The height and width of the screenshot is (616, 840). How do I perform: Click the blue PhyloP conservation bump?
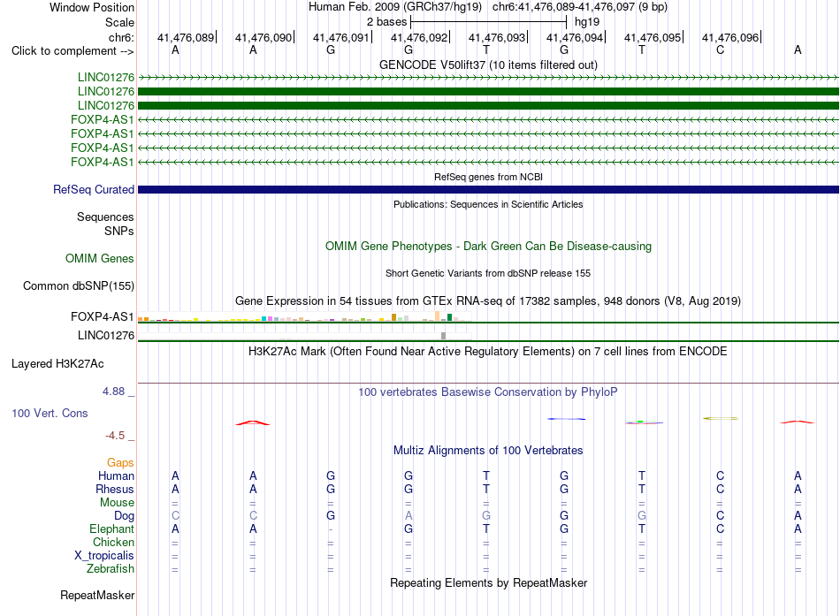pos(566,418)
